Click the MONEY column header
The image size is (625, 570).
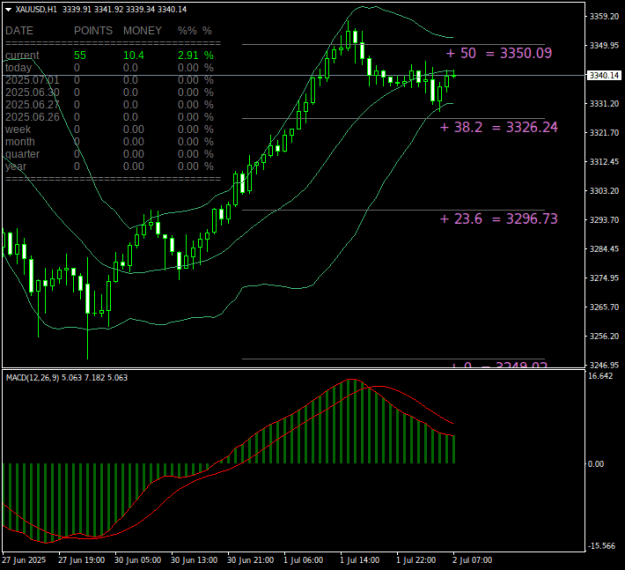pyautogui.click(x=142, y=31)
